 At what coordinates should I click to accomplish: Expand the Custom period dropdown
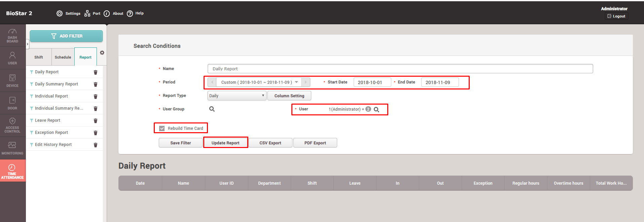296,82
